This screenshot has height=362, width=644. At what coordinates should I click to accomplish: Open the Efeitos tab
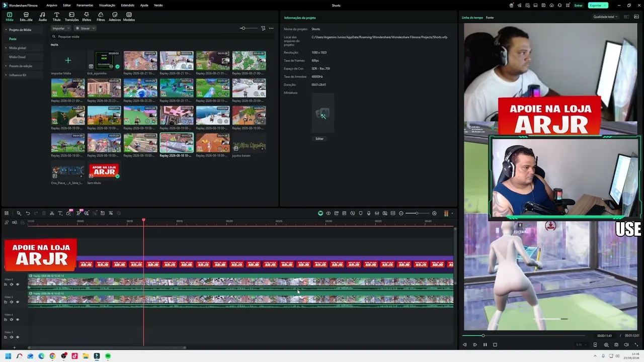pos(87,17)
